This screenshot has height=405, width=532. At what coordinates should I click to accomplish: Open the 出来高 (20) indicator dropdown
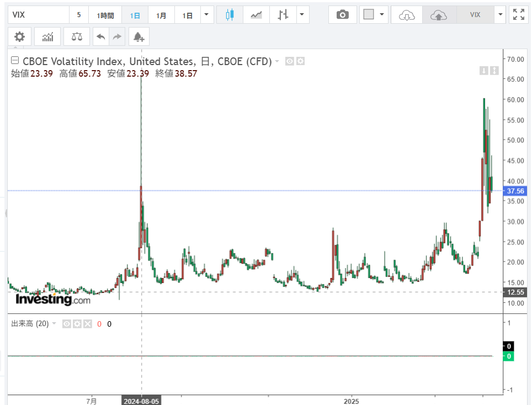tap(54, 323)
